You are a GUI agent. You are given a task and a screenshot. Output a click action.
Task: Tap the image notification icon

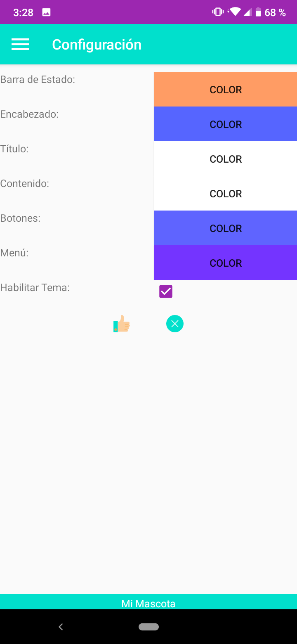[46, 12]
